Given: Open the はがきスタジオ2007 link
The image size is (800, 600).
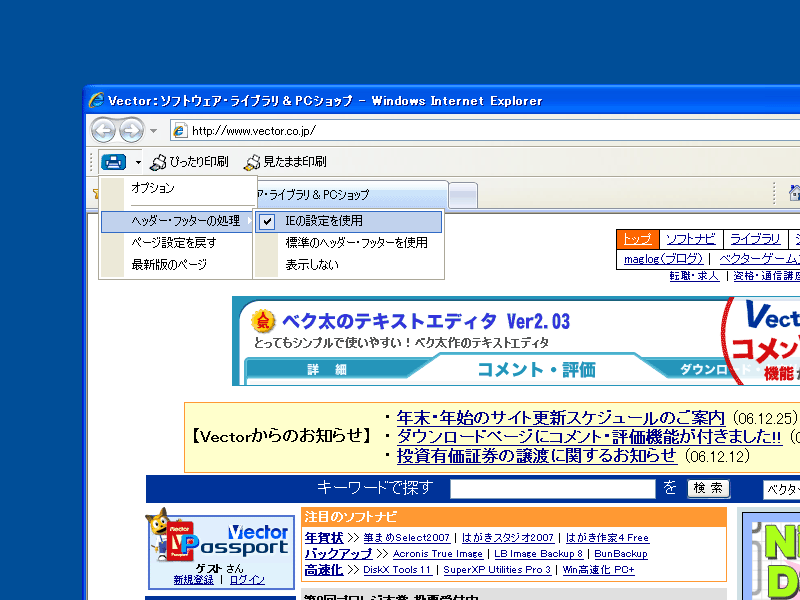Looking at the screenshot, I should tap(508, 538).
